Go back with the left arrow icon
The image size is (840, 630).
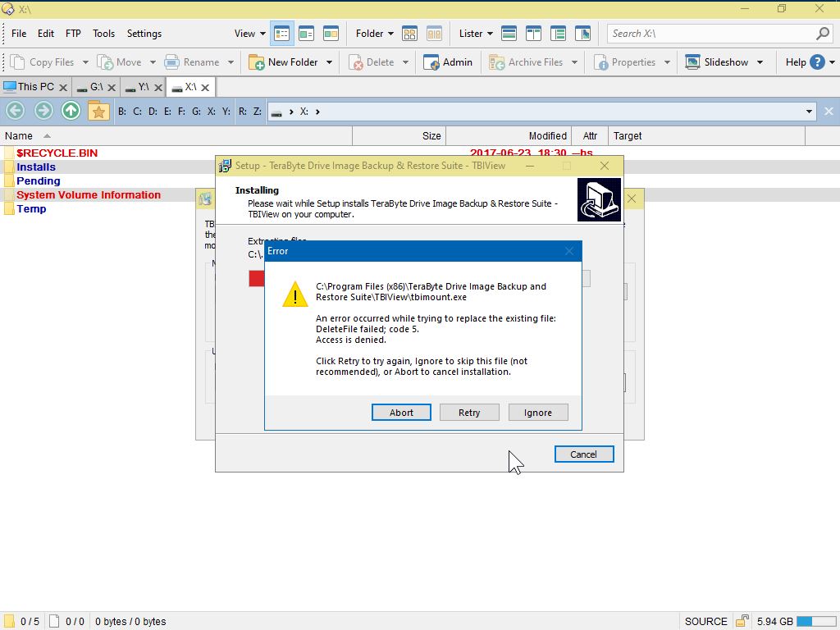(15, 111)
